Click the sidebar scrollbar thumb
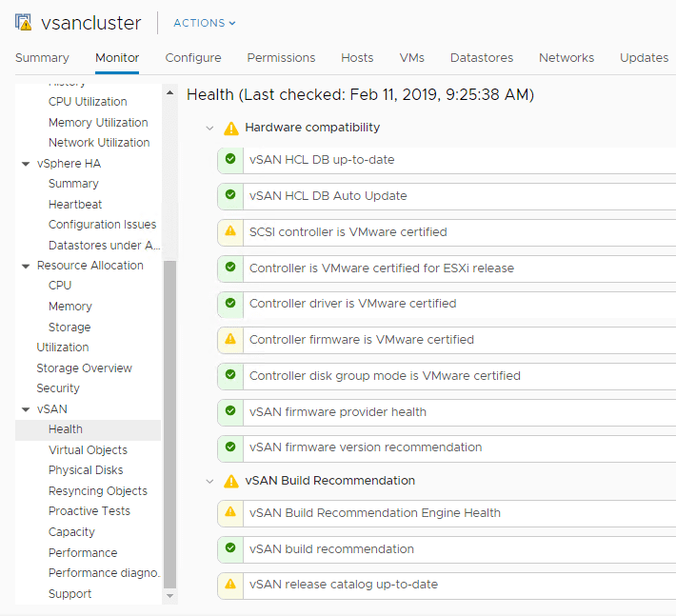Screen dimensions: 676x616 (x=169, y=425)
